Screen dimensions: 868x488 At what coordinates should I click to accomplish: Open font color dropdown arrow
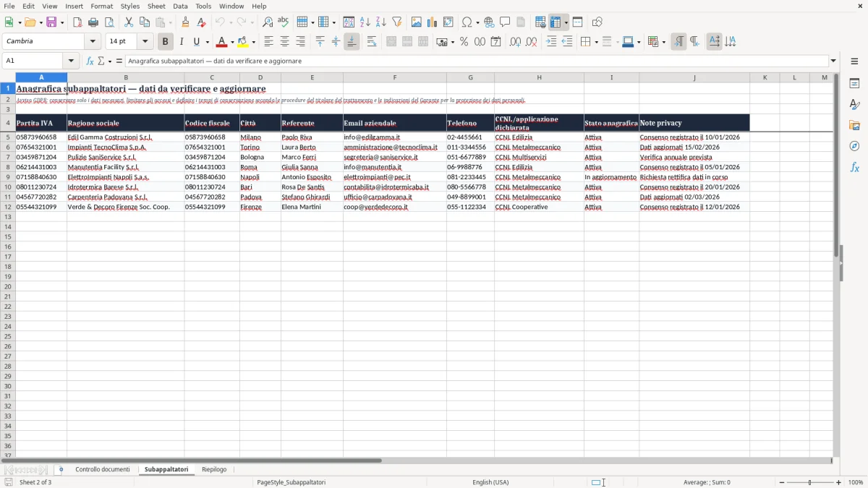(232, 42)
